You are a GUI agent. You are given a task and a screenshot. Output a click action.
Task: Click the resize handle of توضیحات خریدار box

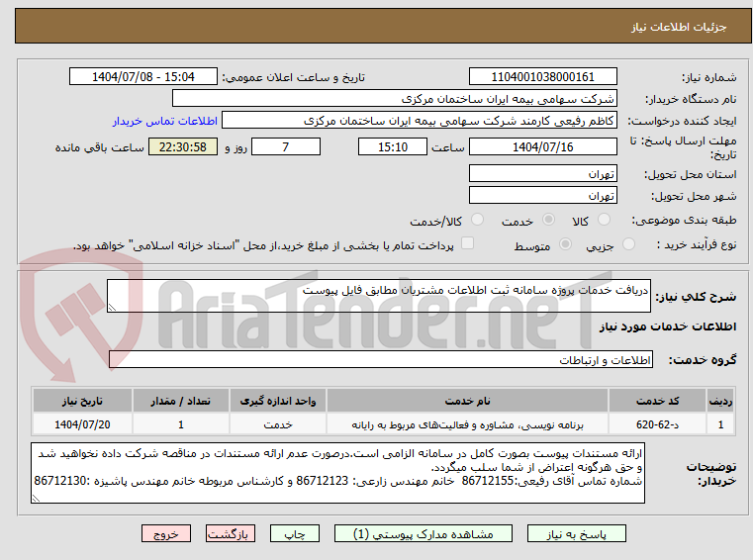(36, 499)
